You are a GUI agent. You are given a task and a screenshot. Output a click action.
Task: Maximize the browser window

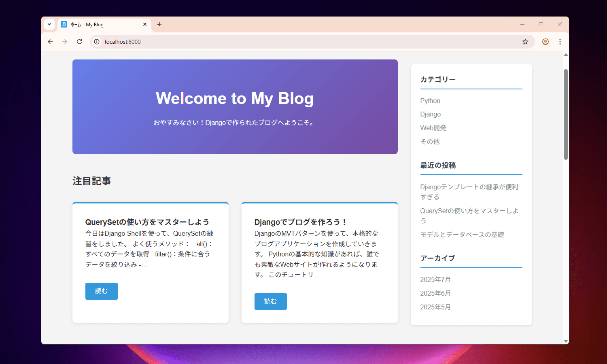[x=541, y=25]
